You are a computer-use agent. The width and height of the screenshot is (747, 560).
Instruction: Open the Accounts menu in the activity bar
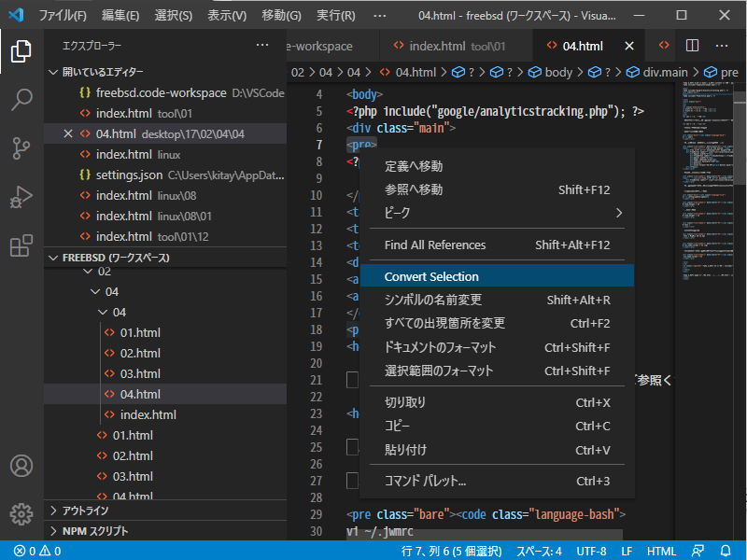click(21, 466)
